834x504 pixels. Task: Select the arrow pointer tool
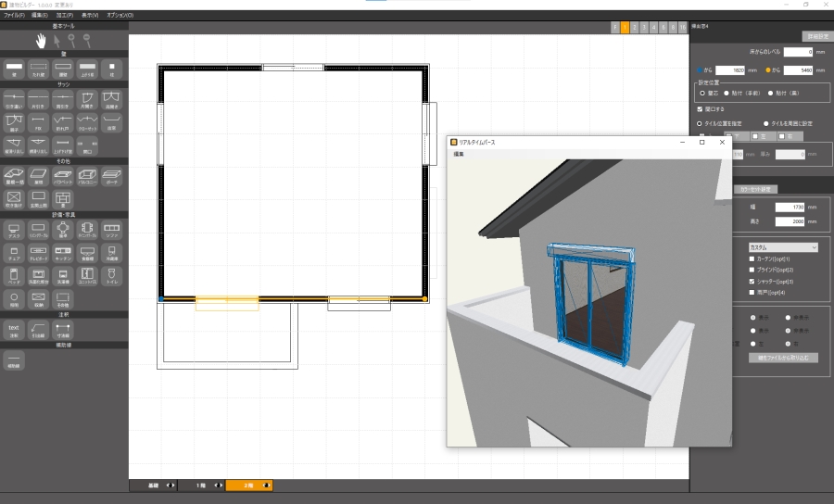(x=57, y=40)
